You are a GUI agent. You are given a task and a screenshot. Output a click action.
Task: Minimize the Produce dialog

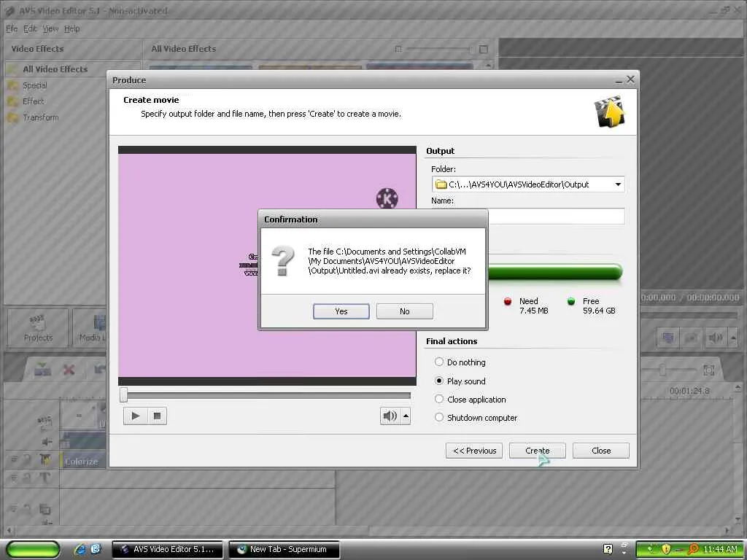pos(619,80)
